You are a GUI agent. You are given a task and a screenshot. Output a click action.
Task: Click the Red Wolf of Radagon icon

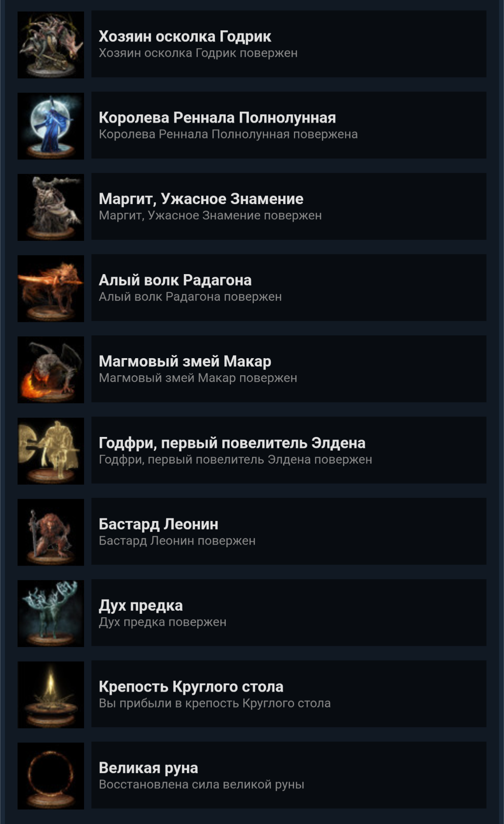click(x=51, y=289)
